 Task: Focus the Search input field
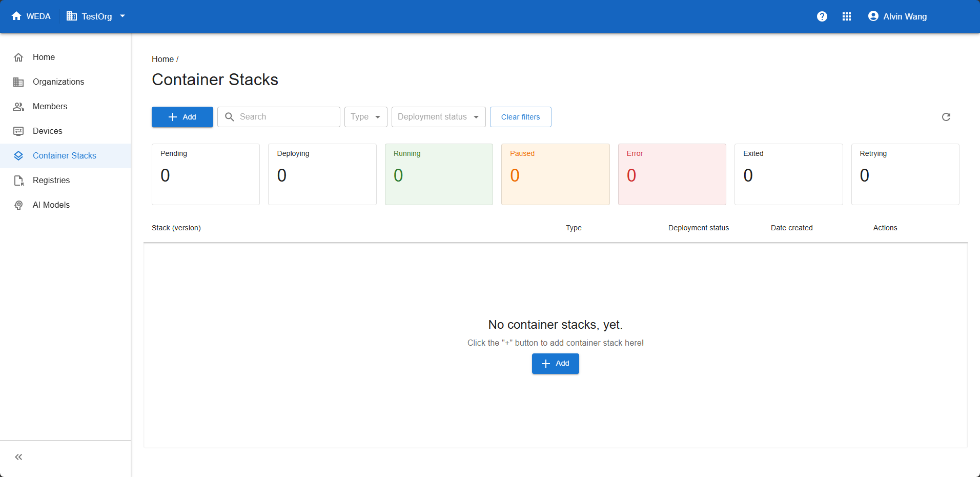tap(279, 117)
